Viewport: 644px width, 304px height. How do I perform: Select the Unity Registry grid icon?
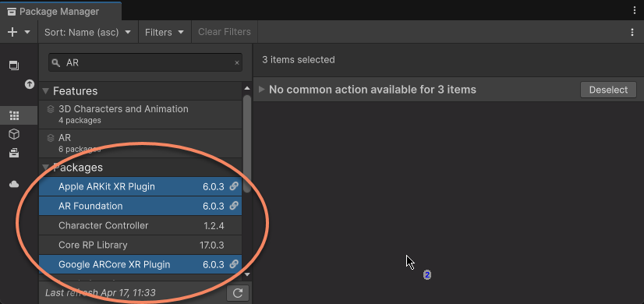[14, 116]
